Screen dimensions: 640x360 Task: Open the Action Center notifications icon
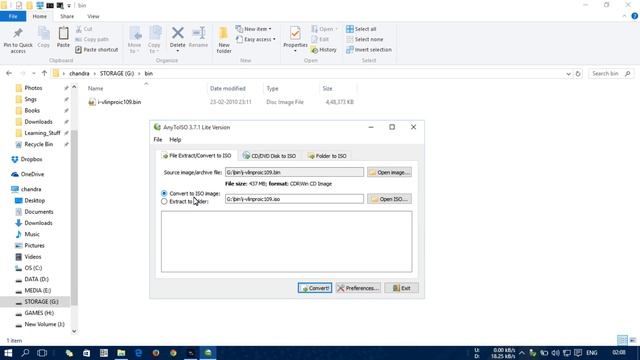[578, 353]
